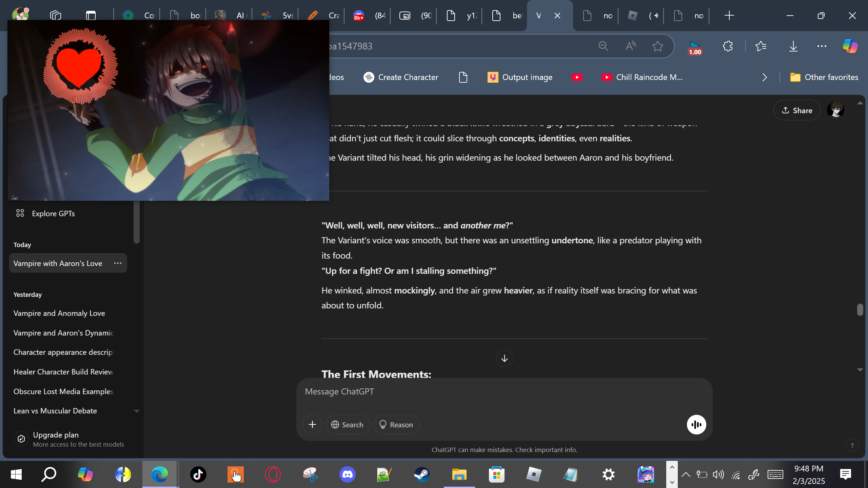The image size is (868, 488).
Task: Open the tab actions menu icon
Action: tap(91, 15)
